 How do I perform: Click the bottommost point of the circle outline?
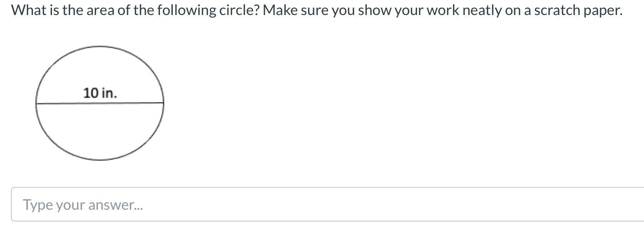(x=100, y=160)
